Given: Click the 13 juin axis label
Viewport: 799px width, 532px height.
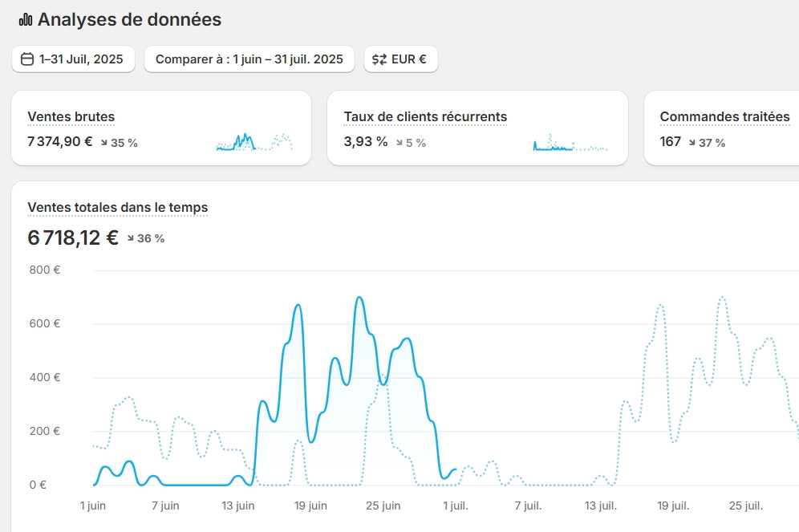Looking at the screenshot, I should (x=238, y=506).
